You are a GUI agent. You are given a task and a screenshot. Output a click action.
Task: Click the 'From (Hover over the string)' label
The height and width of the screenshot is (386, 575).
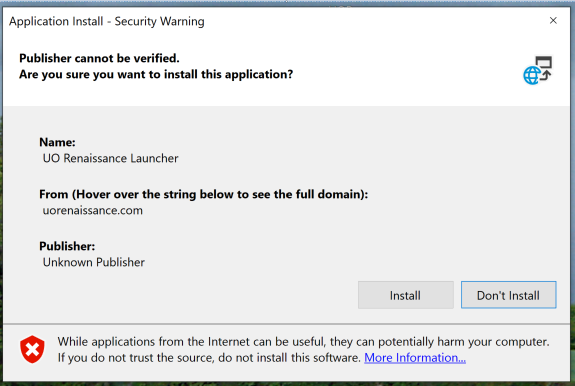coord(204,194)
